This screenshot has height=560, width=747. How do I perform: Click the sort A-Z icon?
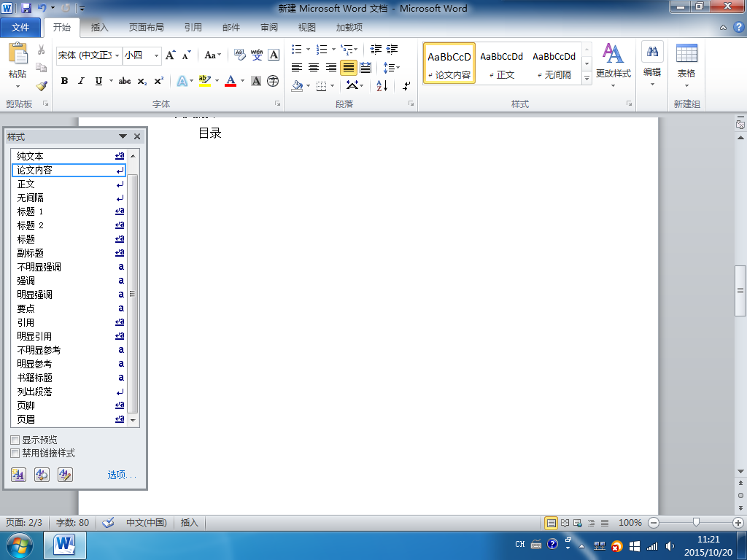pyautogui.click(x=382, y=86)
